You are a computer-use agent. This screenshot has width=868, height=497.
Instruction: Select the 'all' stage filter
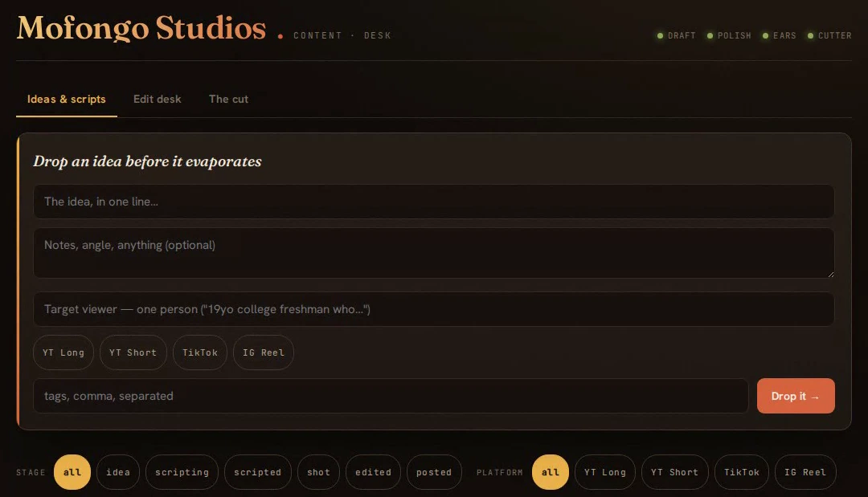[x=72, y=472]
